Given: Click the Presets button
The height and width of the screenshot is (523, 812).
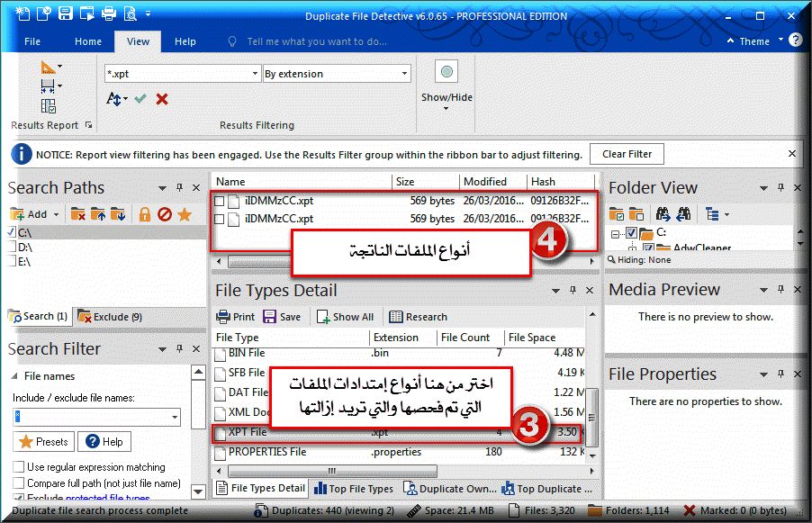Looking at the screenshot, I should tap(44, 442).
